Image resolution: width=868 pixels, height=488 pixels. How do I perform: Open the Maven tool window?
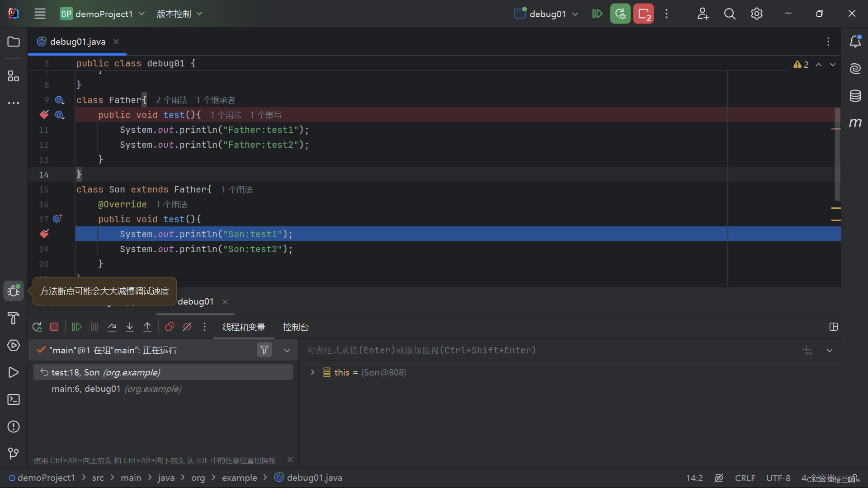pyautogui.click(x=855, y=122)
